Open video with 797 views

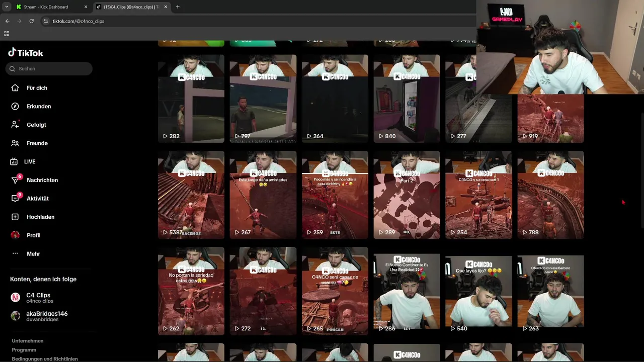[x=263, y=99]
